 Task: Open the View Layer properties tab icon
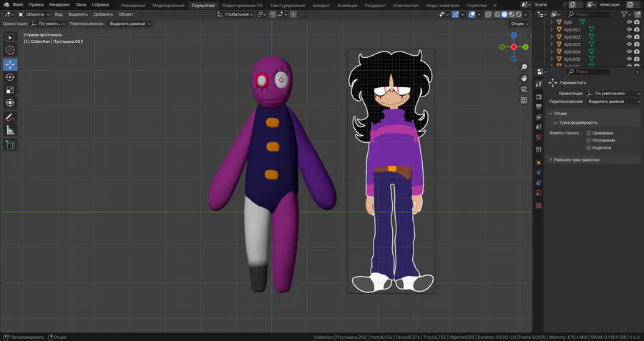coord(539,117)
